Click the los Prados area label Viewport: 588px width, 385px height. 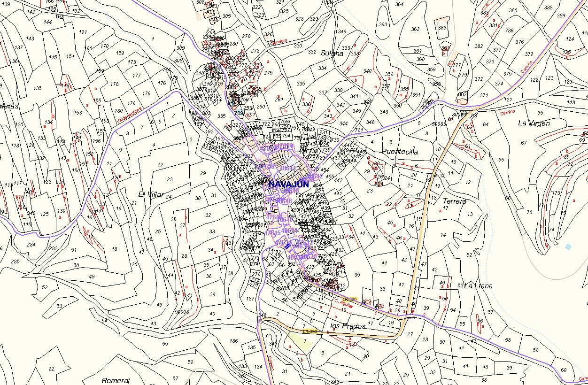click(348, 326)
